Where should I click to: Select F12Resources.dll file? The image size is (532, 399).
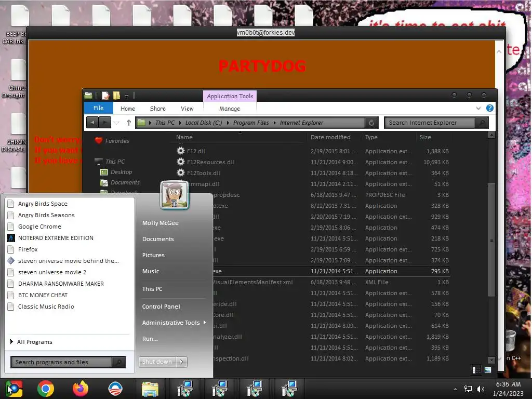[210, 162]
